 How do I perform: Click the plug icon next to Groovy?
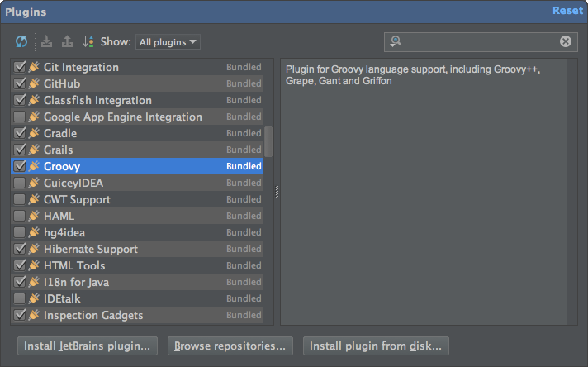pyautogui.click(x=34, y=166)
